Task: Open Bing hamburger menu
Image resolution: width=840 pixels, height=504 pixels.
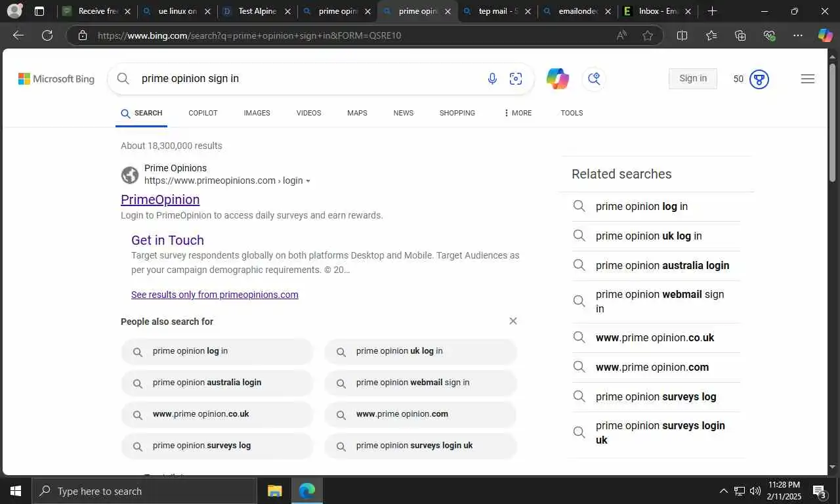Action: [x=808, y=79]
